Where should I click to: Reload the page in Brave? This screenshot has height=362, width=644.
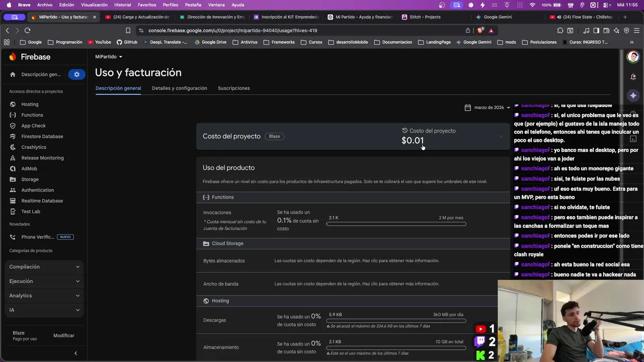click(x=27, y=30)
